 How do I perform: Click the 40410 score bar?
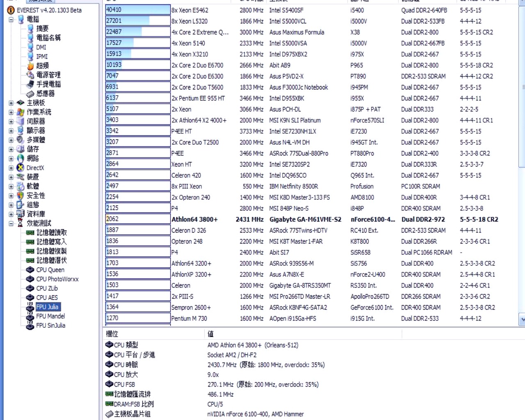click(x=138, y=10)
